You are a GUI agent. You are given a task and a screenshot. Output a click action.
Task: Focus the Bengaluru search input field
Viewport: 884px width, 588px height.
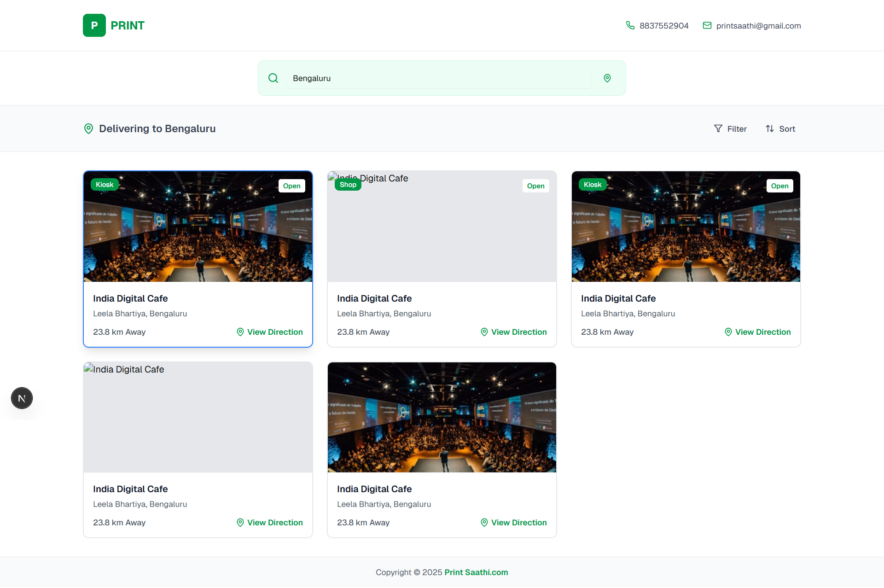437,78
